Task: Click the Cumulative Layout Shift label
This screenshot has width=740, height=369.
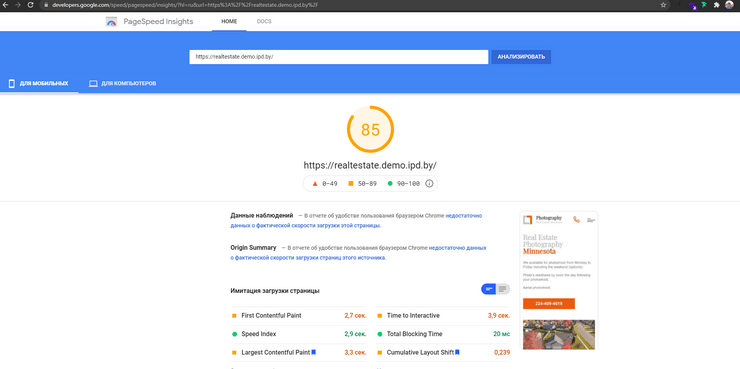Action: point(420,352)
